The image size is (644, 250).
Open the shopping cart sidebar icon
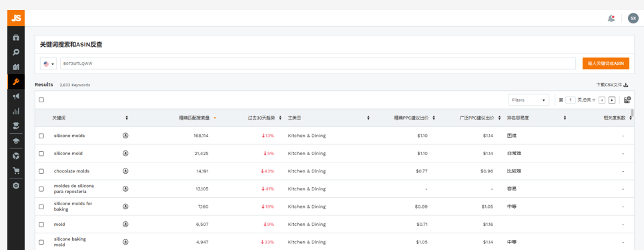(x=16, y=170)
